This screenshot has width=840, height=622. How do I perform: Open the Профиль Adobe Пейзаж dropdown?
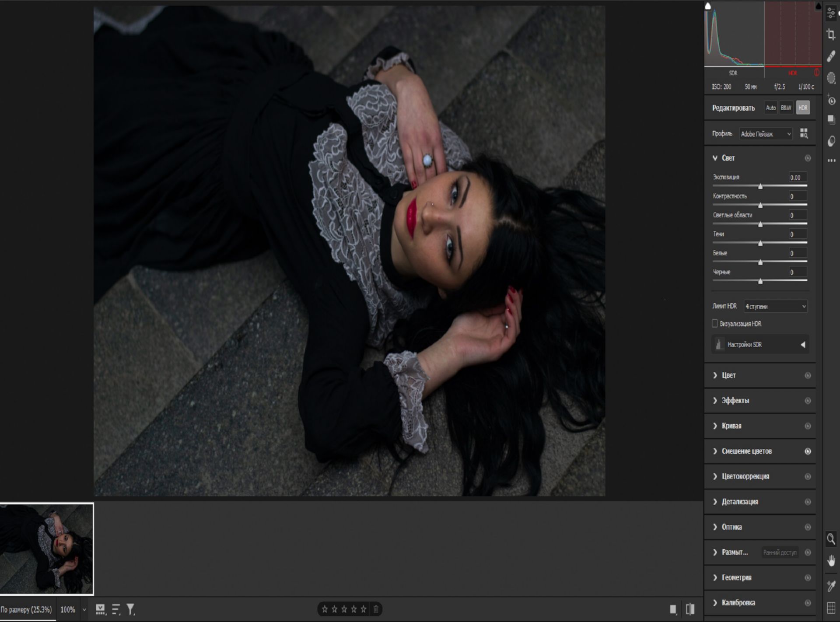click(766, 134)
